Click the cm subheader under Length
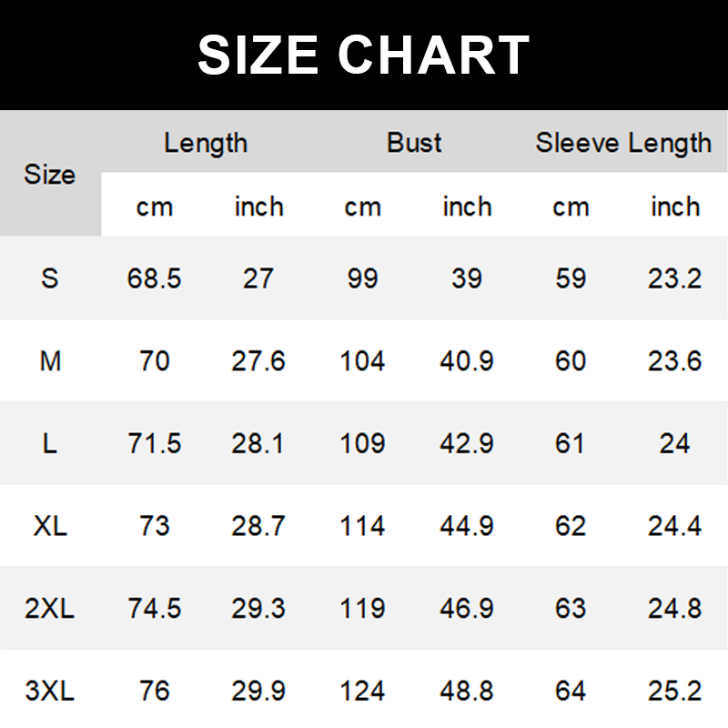Image resolution: width=728 pixels, height=728 pixels. point(155,207)
